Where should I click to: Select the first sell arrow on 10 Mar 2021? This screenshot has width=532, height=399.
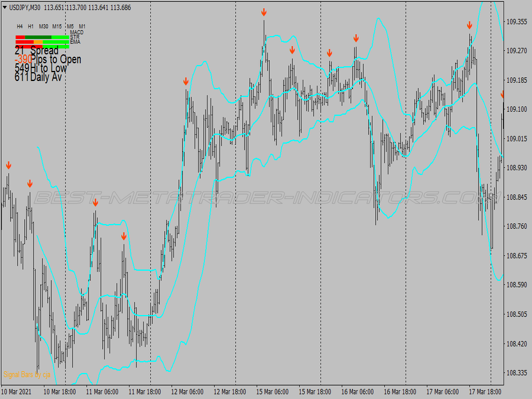tap(8, 166)
